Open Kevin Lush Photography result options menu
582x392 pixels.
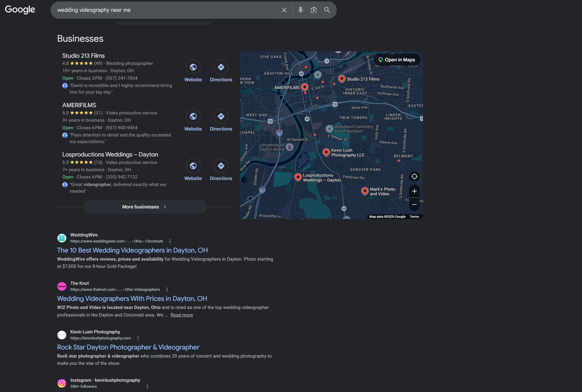point(138,338)
